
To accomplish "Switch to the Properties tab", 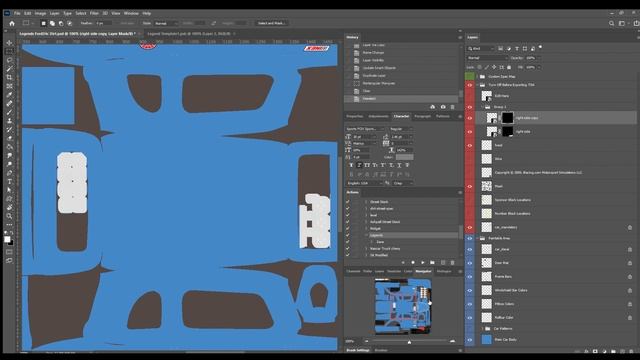I will 354,116.
